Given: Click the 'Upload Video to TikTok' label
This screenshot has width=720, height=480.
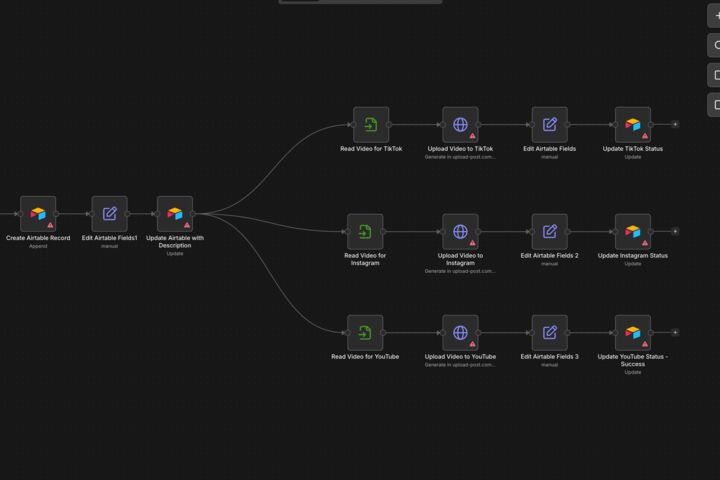Looking at the screenshot, I should (x=460, y=149).
